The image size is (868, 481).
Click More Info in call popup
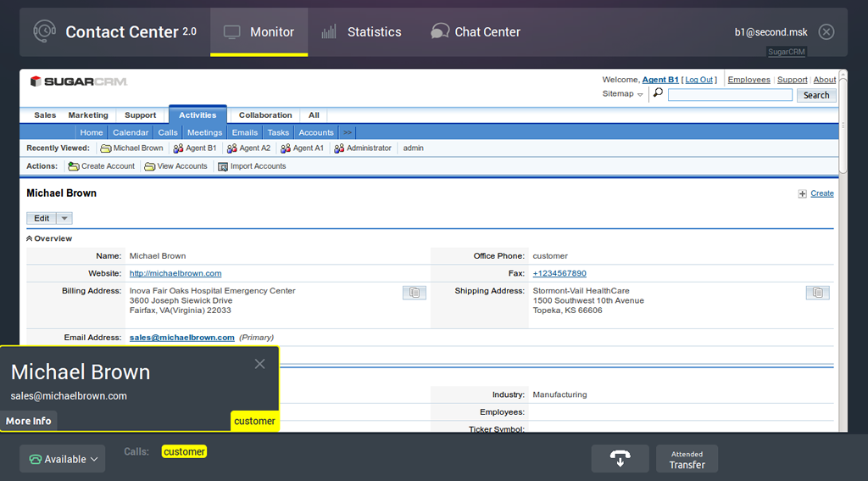(28, 421)
